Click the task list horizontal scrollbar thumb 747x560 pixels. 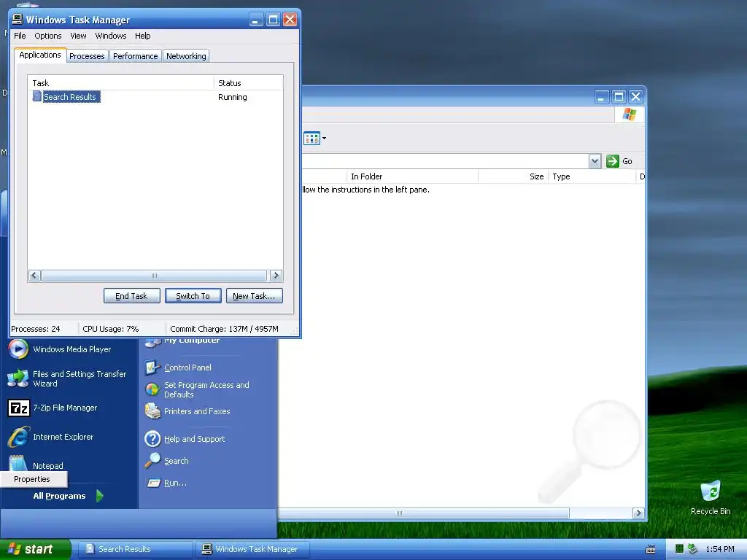click(x=154, y=275)
